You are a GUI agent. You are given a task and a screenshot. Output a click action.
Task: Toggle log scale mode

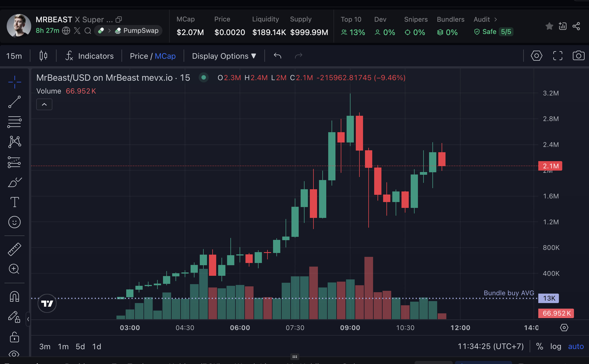[556, 346]
